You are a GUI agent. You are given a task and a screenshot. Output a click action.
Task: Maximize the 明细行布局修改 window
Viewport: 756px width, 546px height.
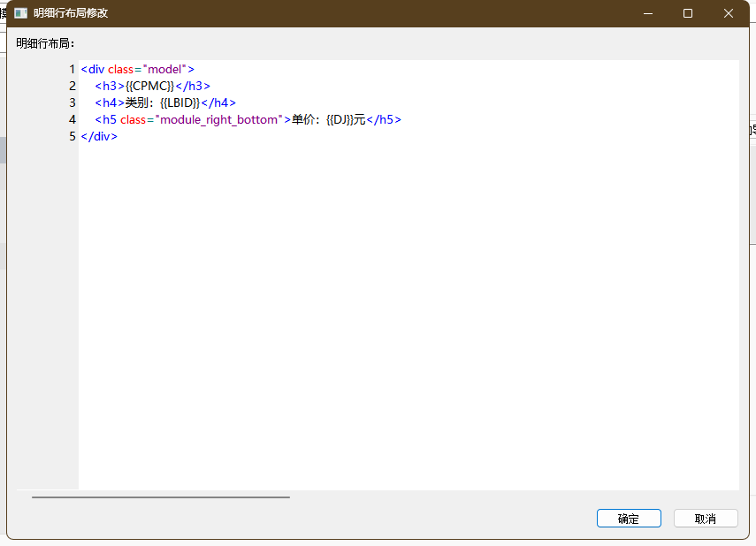[688, 13]
